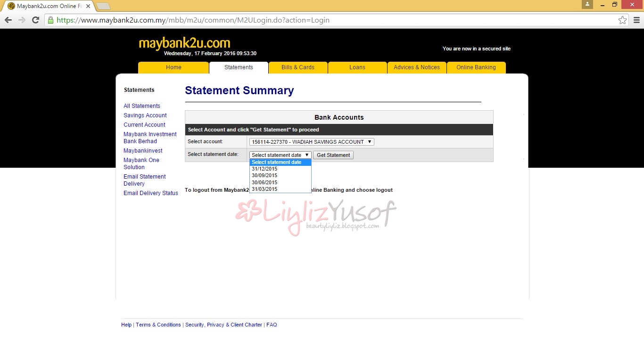Click the Statements sidebar heading

(x=139, y=90)
